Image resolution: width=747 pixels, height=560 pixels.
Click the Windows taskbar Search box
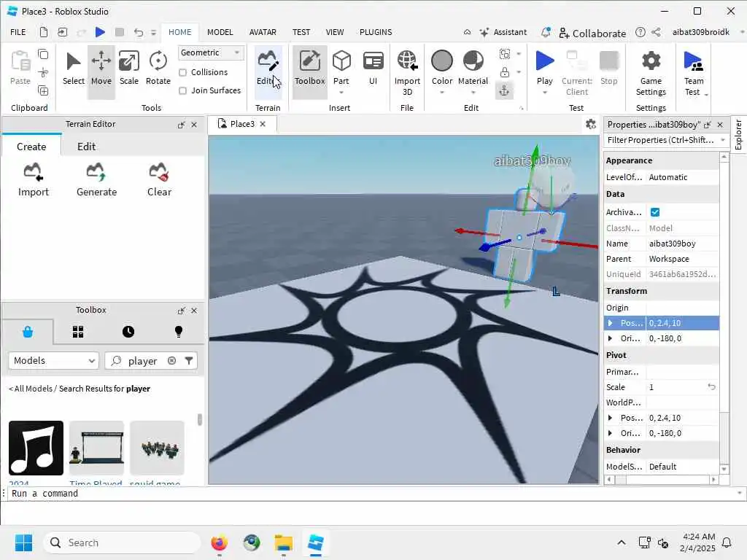(122, 542)
